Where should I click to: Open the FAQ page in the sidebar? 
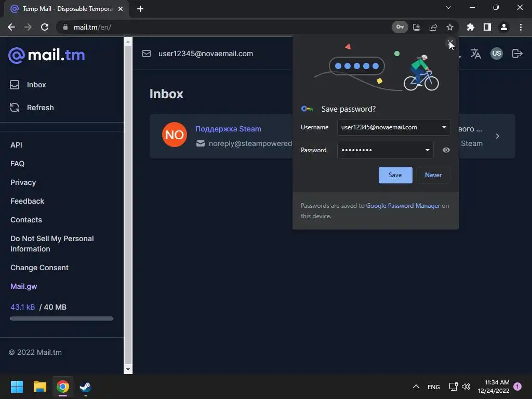click(x=17, y=164)
